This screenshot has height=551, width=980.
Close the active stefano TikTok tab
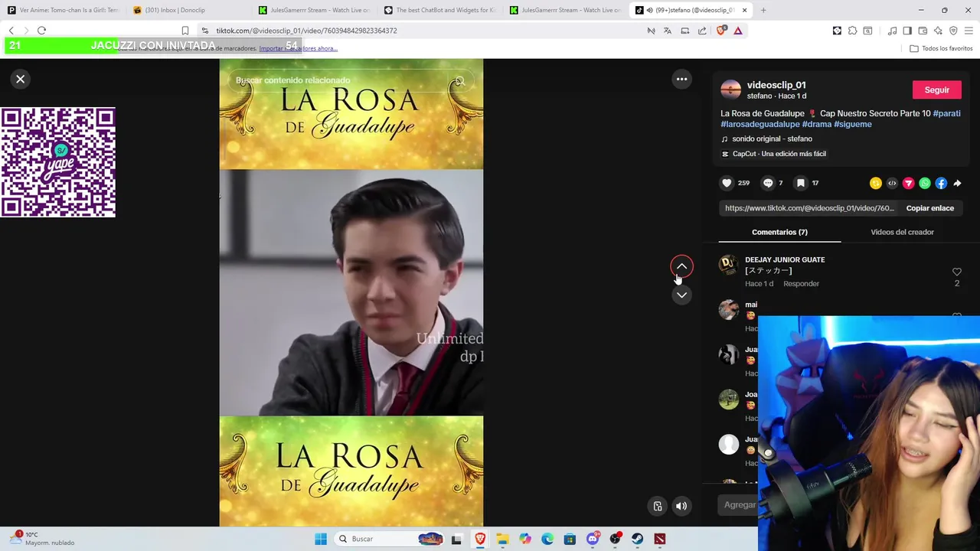pos(744,10)
